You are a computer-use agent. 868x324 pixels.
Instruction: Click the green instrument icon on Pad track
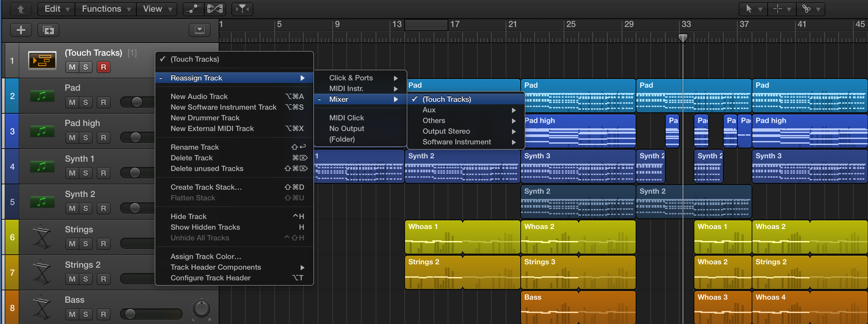point(42,96)
